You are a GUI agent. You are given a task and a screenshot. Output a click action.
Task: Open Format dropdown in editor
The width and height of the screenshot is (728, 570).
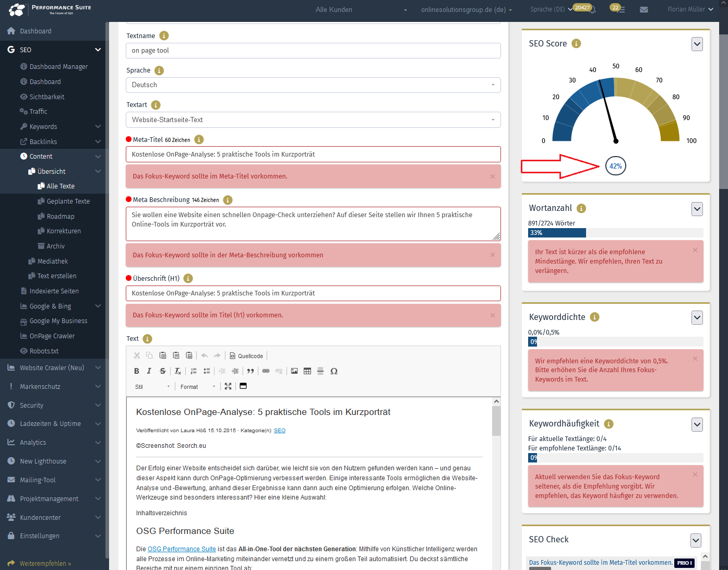[198, 387]
